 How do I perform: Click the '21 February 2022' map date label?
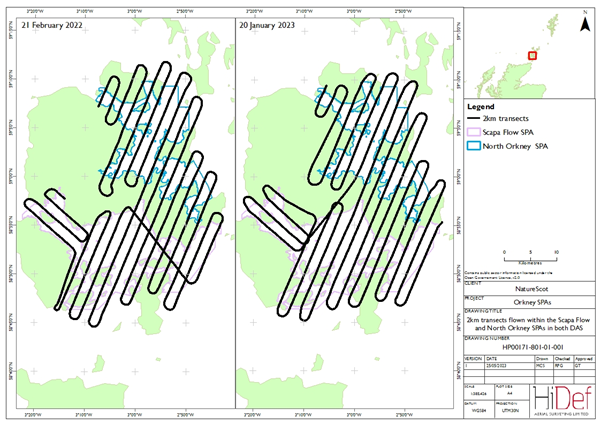(52, 25)
